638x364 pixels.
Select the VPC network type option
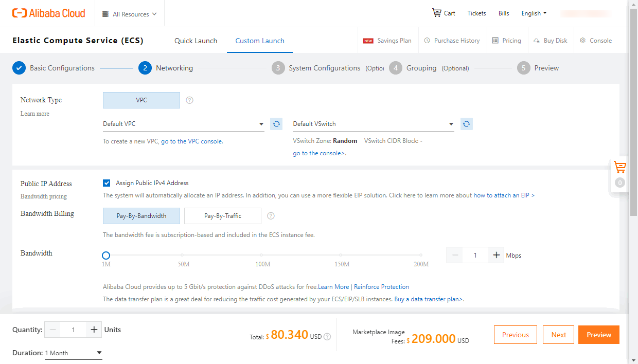(x=141, y=100)
